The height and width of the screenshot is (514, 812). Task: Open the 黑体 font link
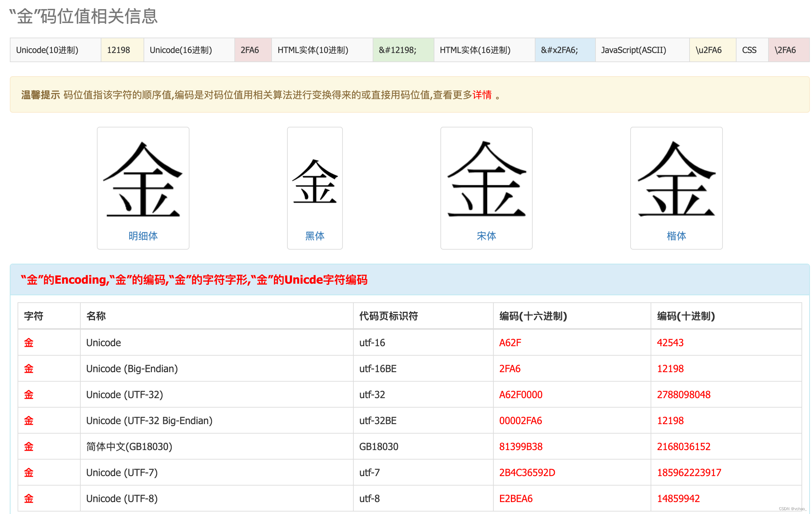pos(315,236)
